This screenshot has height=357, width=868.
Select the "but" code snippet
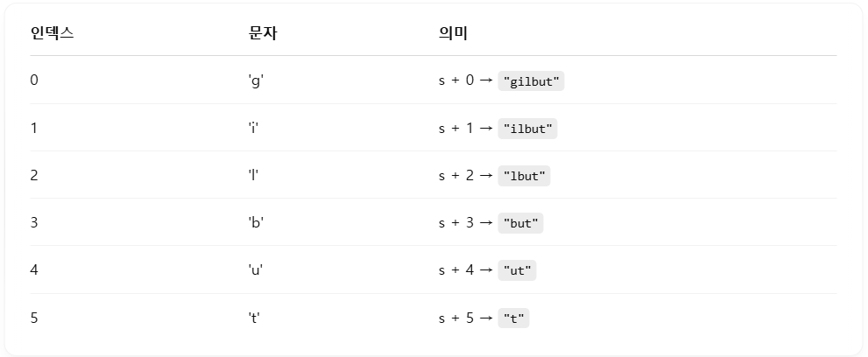(520, 223)
